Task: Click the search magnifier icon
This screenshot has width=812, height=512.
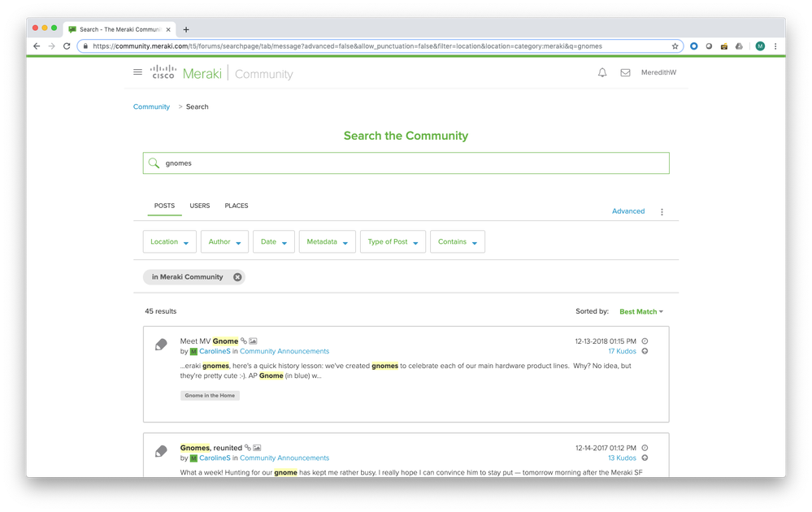Action: coord(154,163)
